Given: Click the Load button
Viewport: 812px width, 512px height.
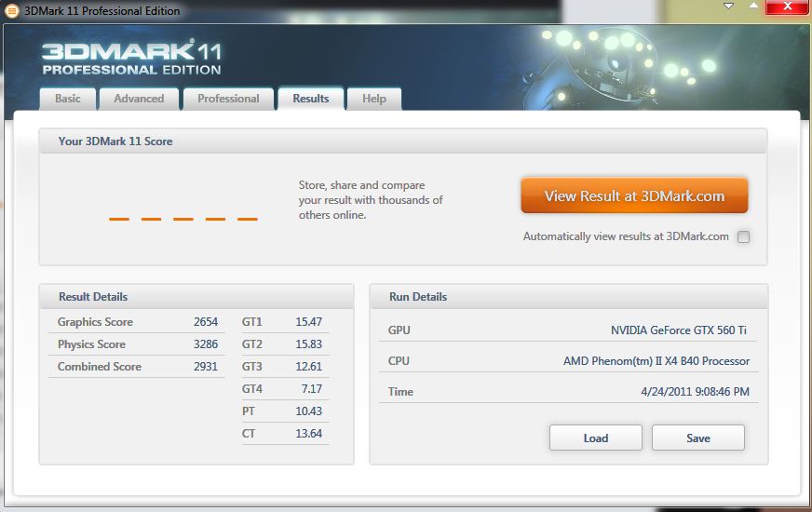Looking at the screenshot, I should click(596, 438).
